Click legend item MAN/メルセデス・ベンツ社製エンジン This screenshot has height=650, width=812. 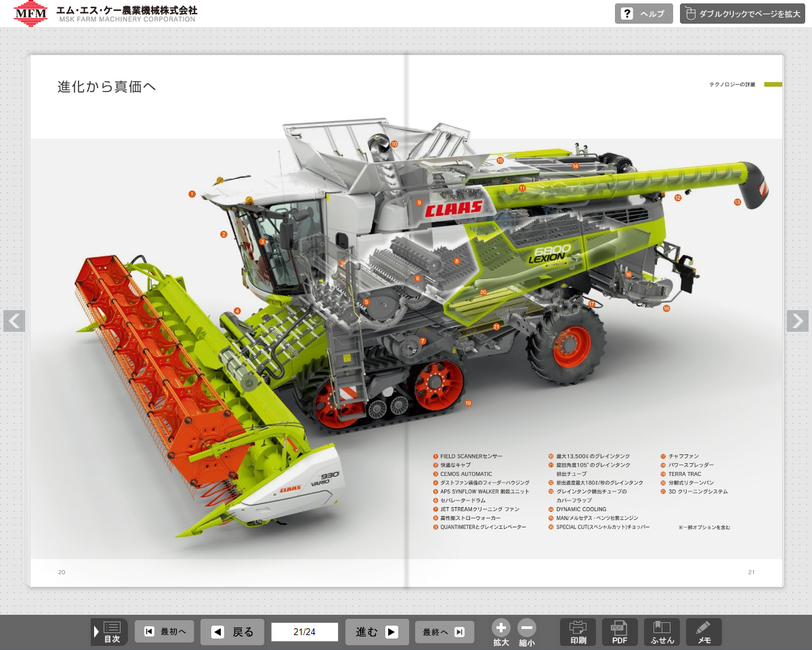[x=593, y=518]
